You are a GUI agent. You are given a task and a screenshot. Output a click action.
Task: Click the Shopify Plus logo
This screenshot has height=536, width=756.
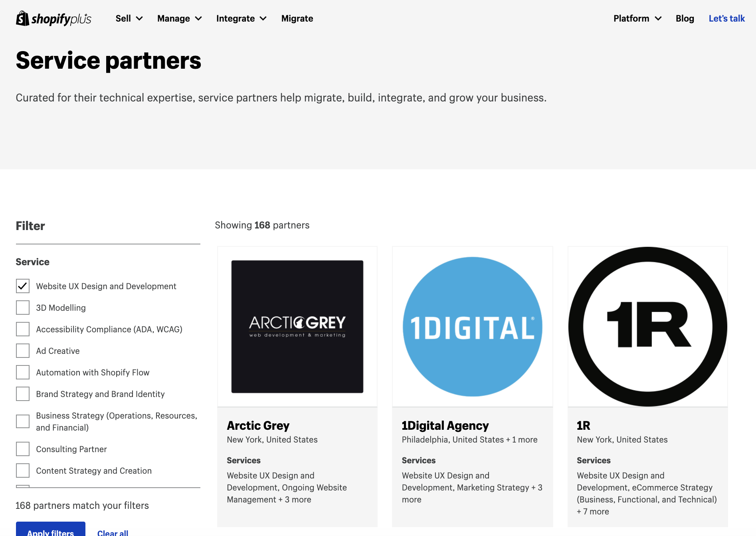53,19
